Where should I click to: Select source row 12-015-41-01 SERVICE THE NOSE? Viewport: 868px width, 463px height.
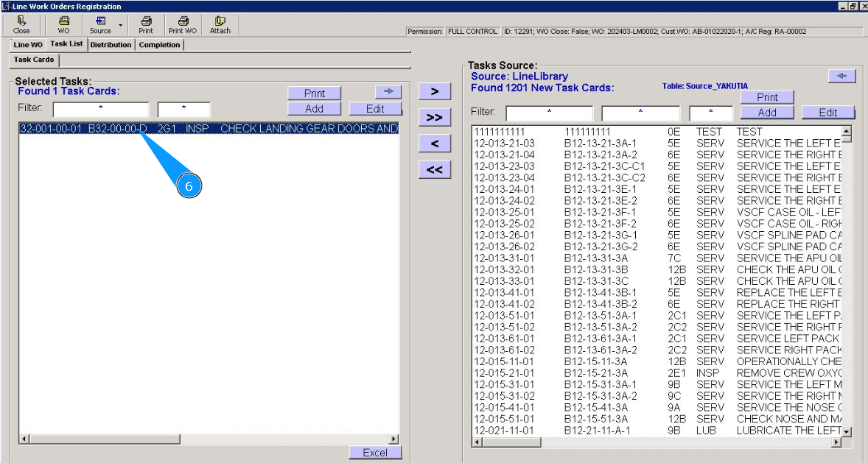click(x=657, y=407)
